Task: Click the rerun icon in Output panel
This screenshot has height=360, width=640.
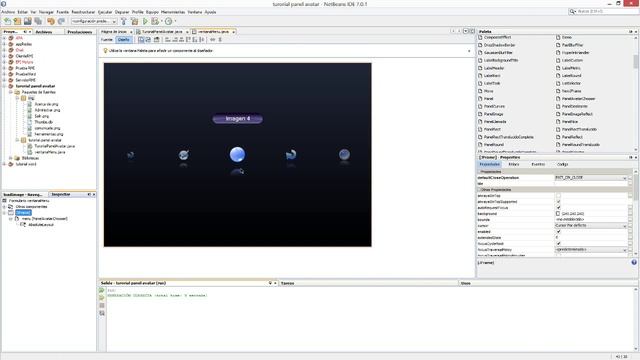Action: coord(102,290)
